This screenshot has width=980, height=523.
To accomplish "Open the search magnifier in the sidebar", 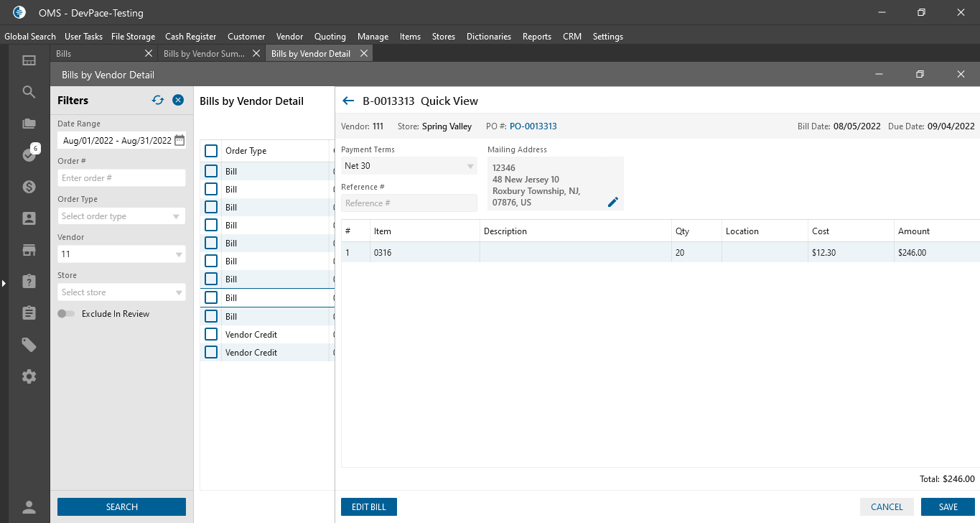I will (x=29, y=92).
